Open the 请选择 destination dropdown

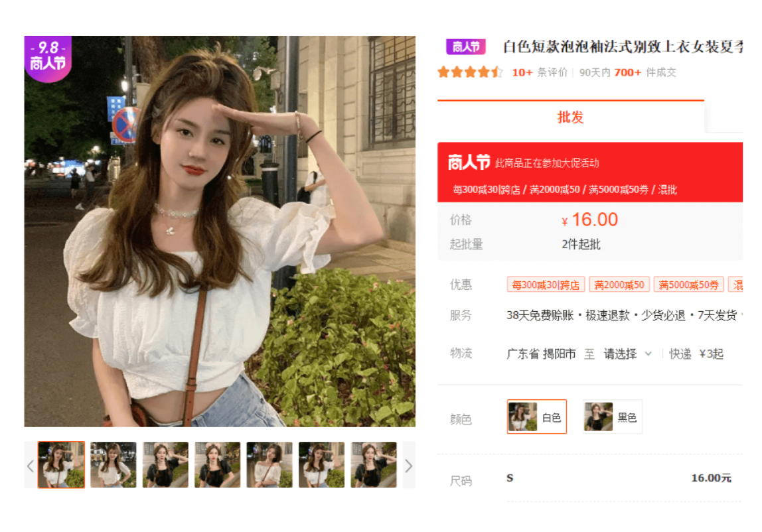pos(627,354)
